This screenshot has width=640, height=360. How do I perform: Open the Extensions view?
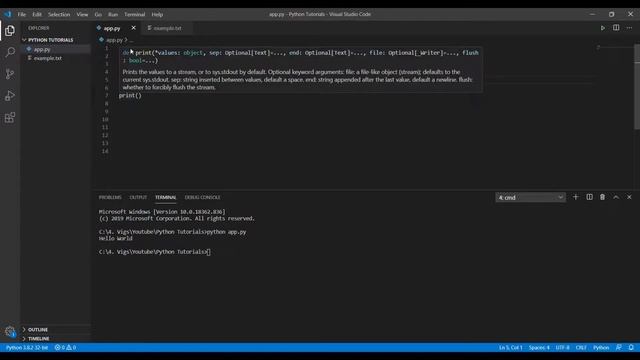click(x=10, y=118)
